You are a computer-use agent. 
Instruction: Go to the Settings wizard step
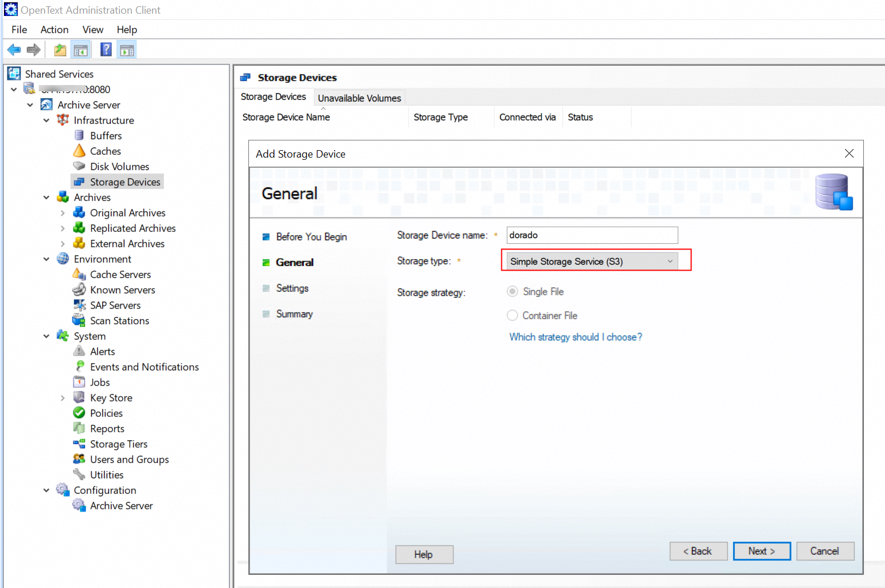[x=292, y=288]
